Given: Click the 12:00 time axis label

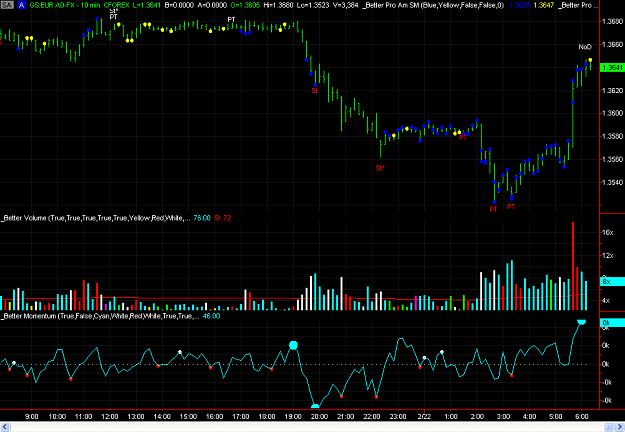Looking at the screenshot, I should point(110,416).
